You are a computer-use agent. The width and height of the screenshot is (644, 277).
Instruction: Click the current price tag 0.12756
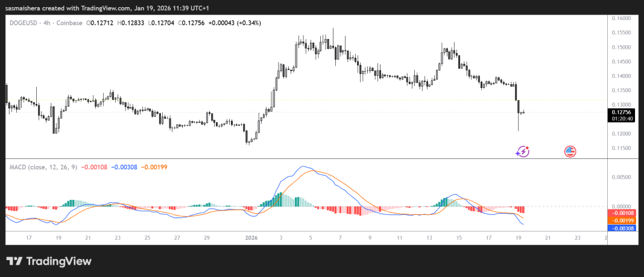click(x=621, y=112)
